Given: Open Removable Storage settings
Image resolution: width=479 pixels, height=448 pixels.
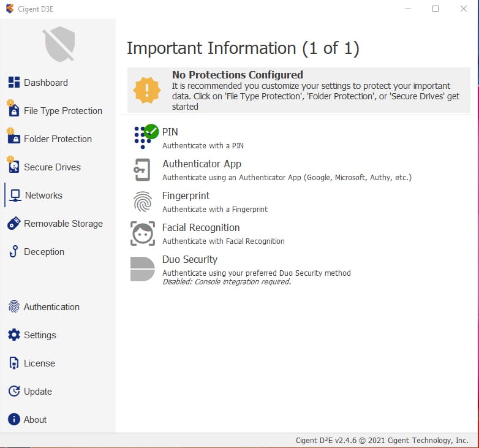Looking at the screenshot, I should point(63,224).
